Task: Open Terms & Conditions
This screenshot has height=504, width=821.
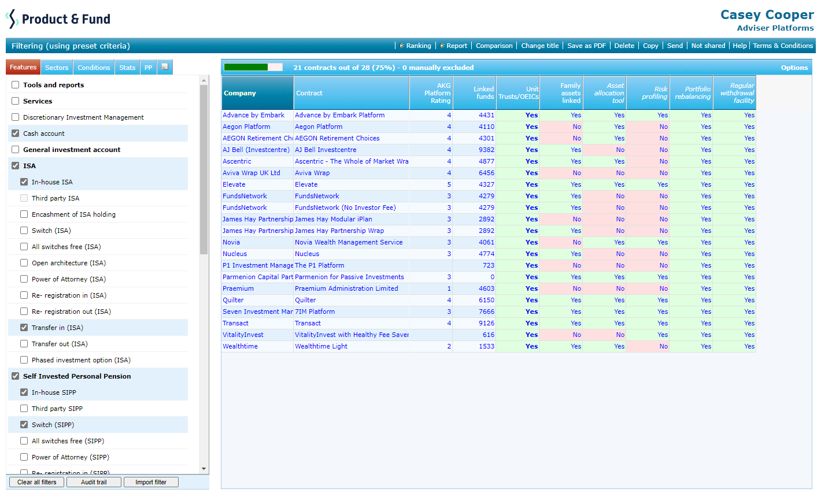Action: tap(783, 46)
